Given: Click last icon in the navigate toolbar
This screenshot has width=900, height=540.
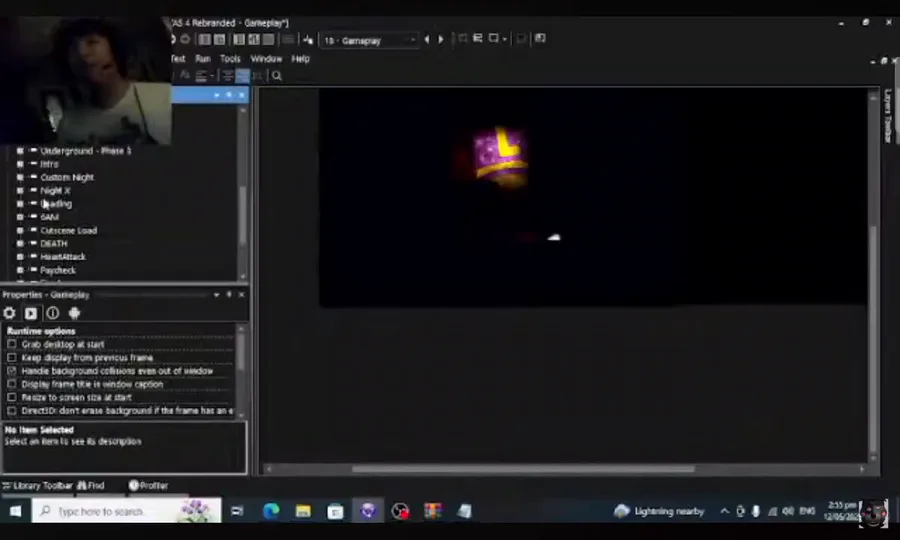Looking at the screenshot, I should (540, 38).
